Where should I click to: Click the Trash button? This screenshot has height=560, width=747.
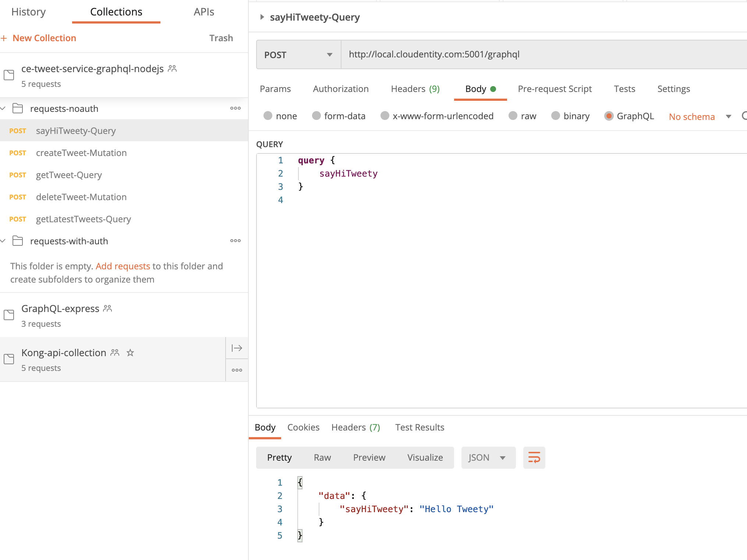[x=221, y=38]
